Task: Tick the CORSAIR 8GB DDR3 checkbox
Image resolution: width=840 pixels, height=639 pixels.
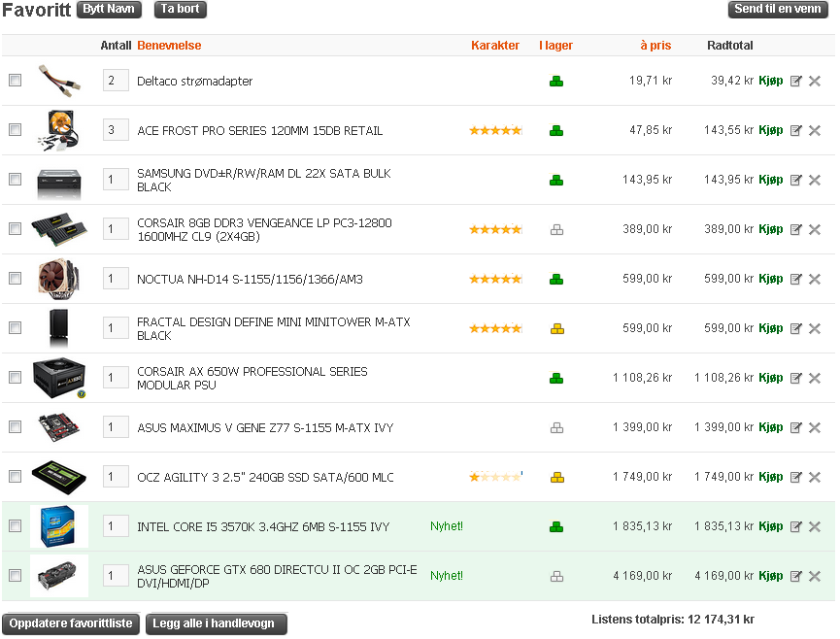Action: [x=15, y=229]
